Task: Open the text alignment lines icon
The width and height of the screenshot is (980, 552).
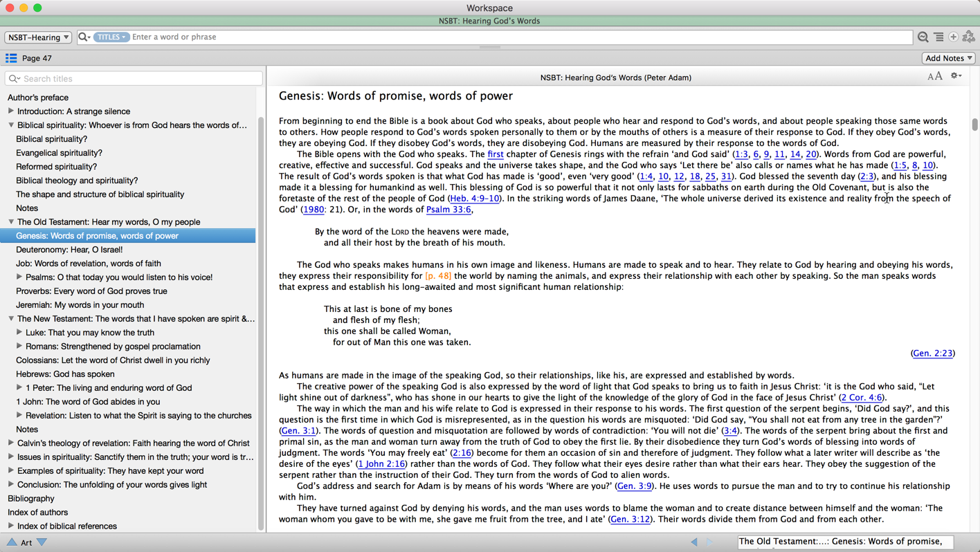Action: click(938, 37)
